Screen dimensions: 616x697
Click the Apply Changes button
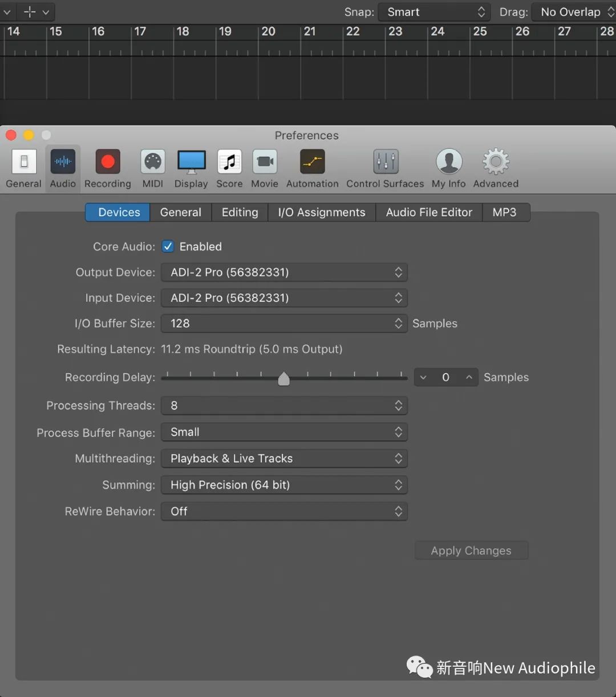(x=471, y=551)
